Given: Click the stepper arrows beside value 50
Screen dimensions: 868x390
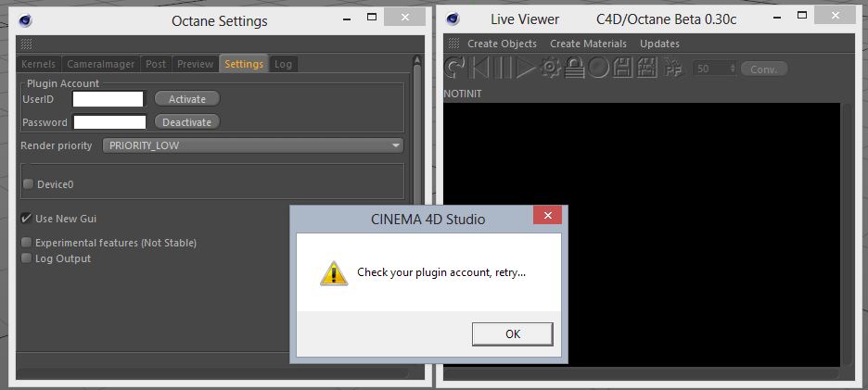Looking at the screenshot, I should [733, 69].
